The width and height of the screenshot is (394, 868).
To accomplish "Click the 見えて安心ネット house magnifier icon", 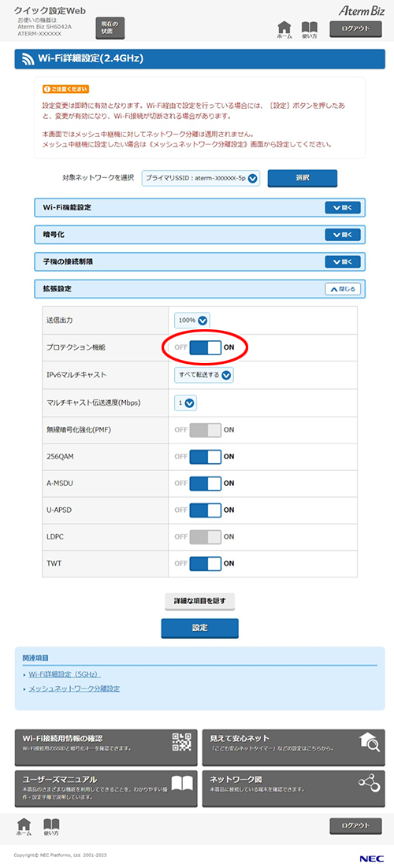I will point(370,742).
